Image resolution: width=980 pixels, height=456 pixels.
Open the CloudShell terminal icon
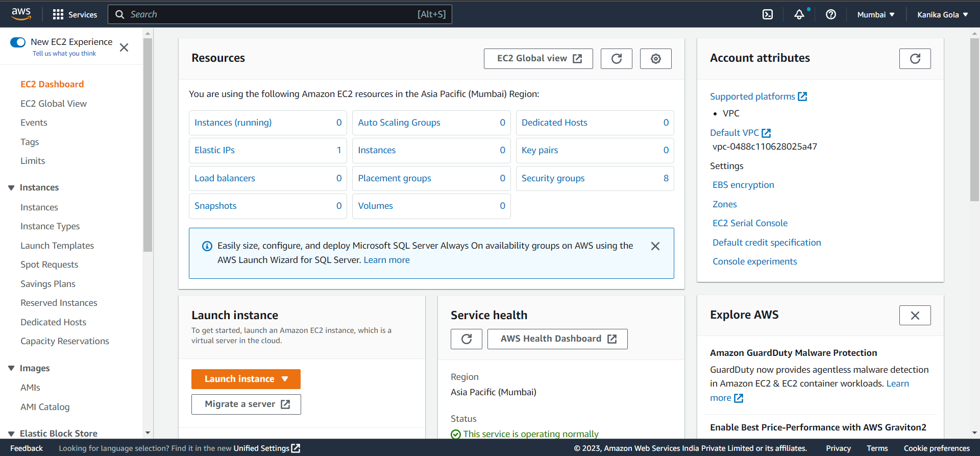(768, 14)
